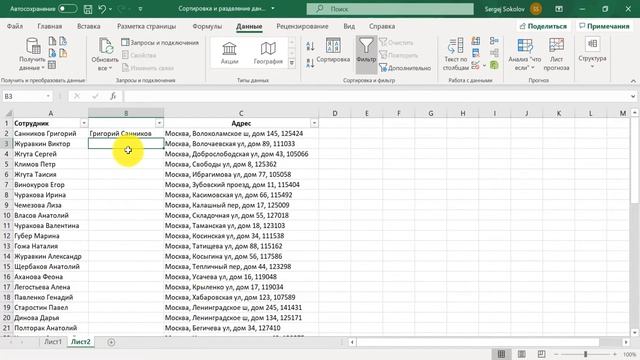
Task: Click Sort Z to A icon
Action: [310, 63]
